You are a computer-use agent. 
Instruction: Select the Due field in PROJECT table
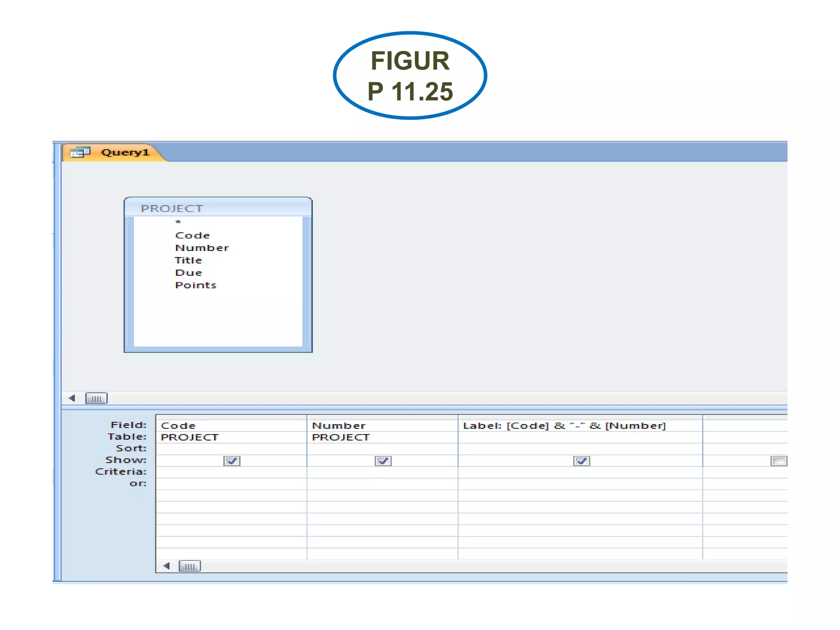pos(188,273)
